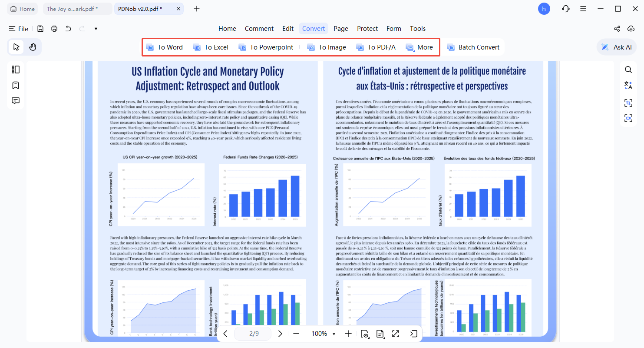644x348 pixels.
Task: Open the translate tool icon
Action: tap(628, 85)
